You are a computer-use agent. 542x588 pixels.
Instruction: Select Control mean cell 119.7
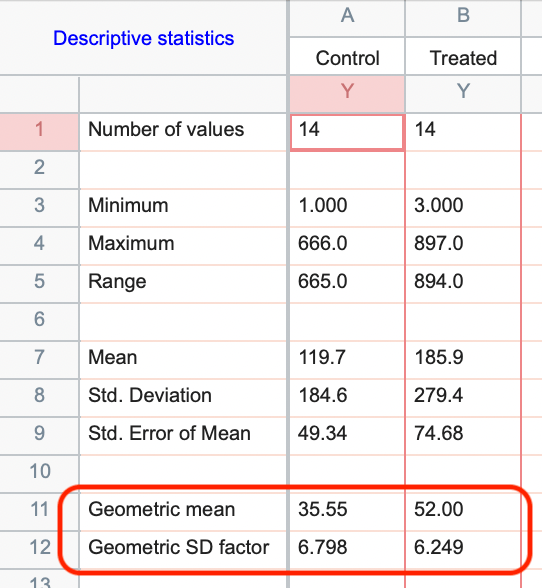point(347,360)
